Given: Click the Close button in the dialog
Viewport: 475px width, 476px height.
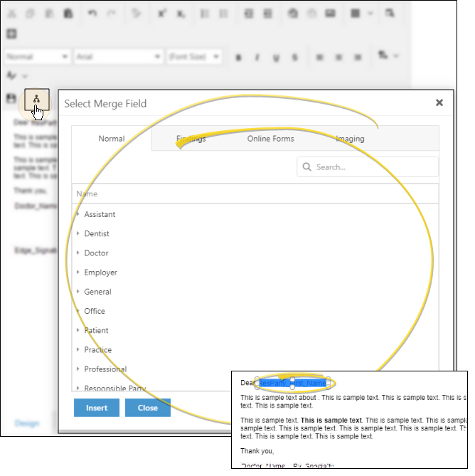Looking at the screenshot, I should point(148,408).
